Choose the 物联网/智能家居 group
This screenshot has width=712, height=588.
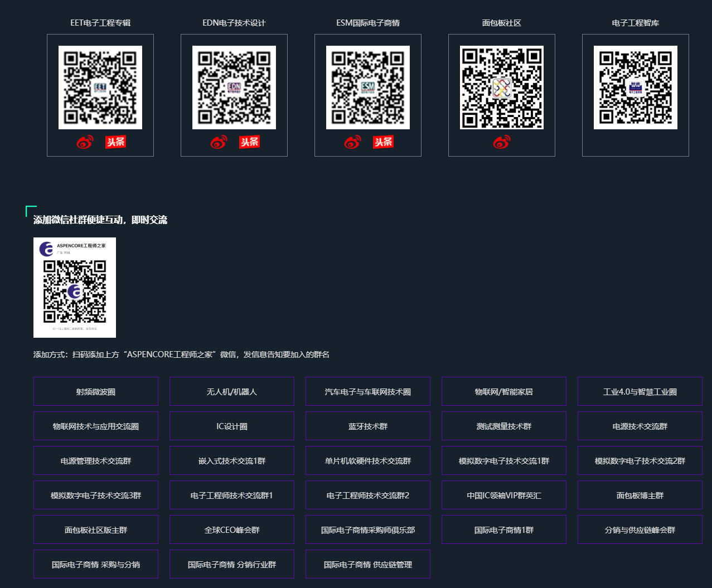pos(504,391)
